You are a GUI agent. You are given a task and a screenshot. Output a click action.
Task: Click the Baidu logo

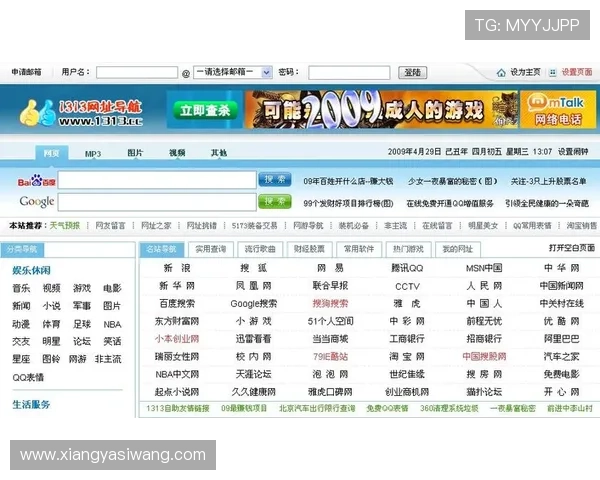pyautogui.click(x=36, y=181)
